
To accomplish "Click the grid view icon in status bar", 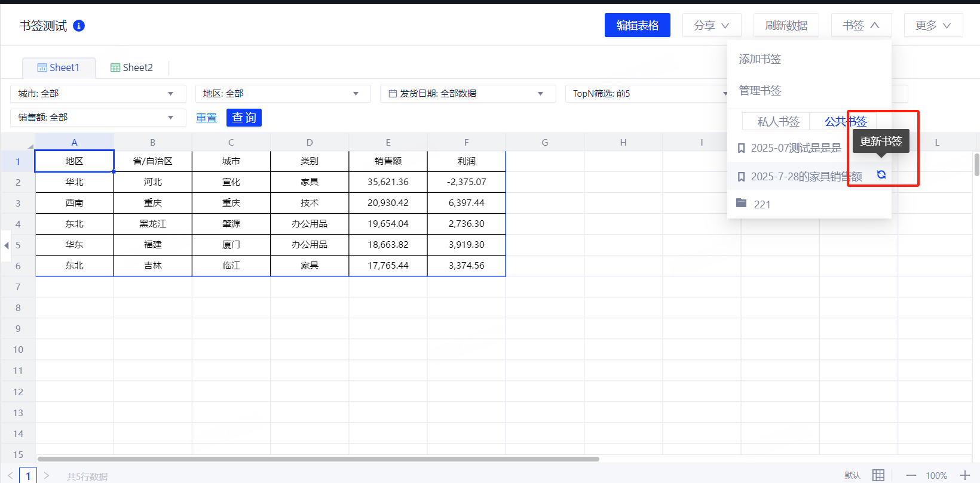I will pos(878,475).
